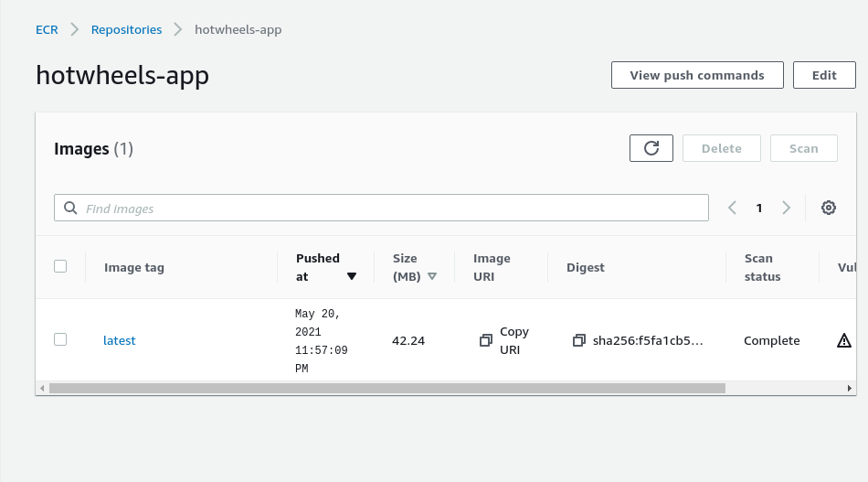Open table preferences gear icon

(x=828, y=208)
